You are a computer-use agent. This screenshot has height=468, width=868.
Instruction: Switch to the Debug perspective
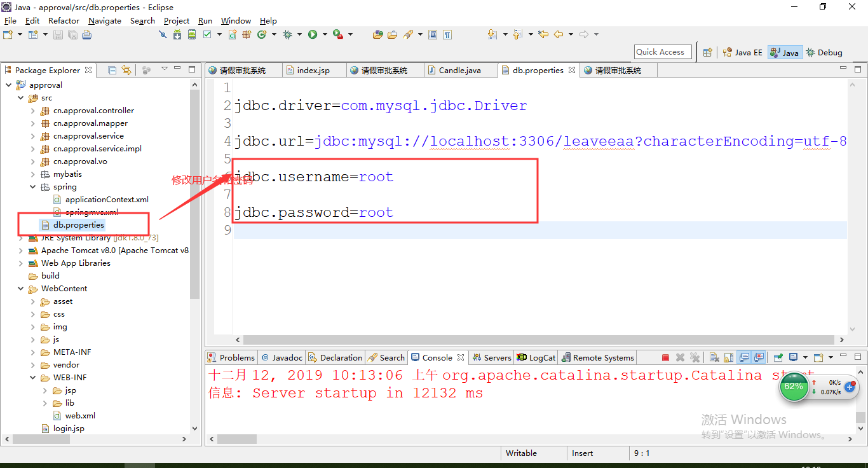click(x=824, y=53)
